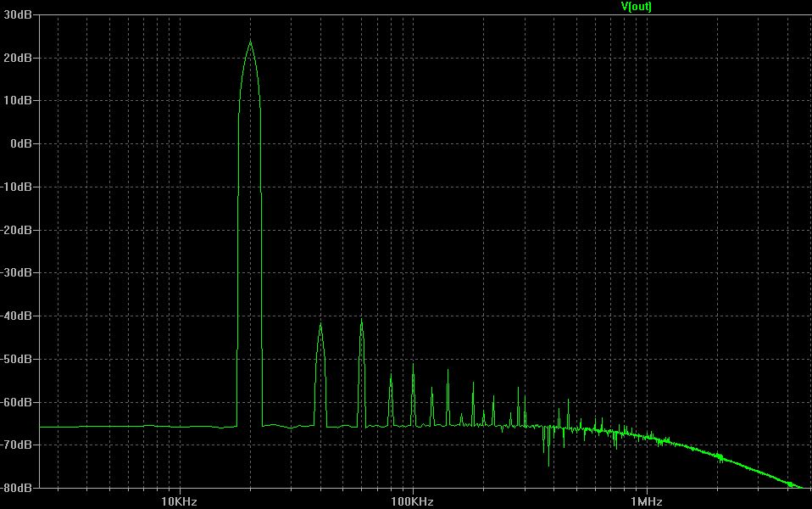Click the 30dB axis label

(17, 14)
